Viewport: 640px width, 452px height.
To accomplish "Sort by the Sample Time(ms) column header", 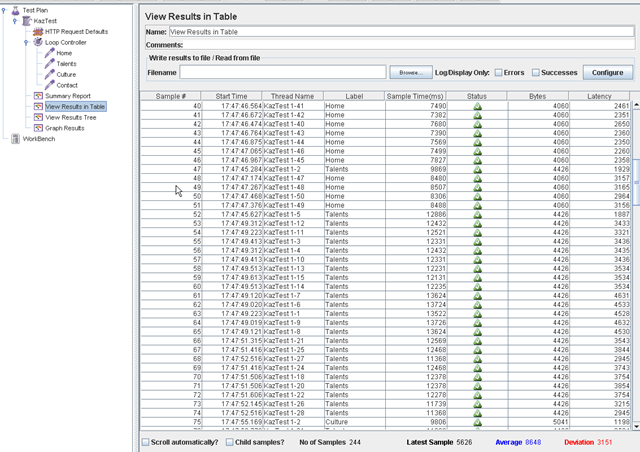I will [x=415, y=96].
